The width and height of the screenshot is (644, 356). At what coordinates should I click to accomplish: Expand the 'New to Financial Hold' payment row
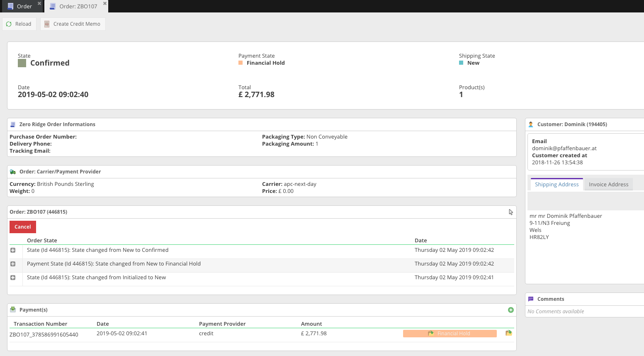pos(13,264)
